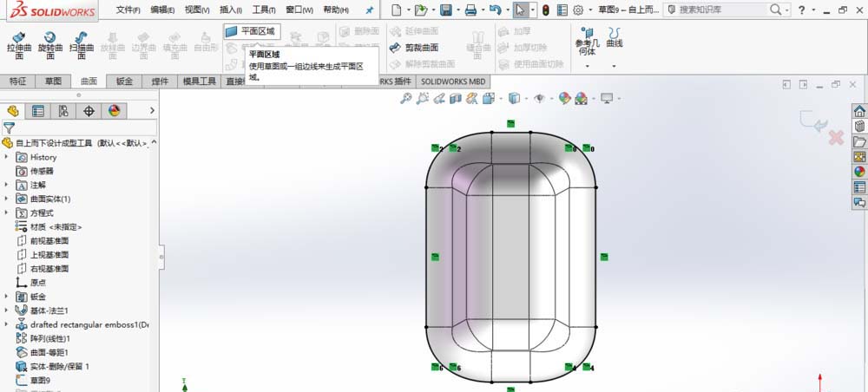Image resolution: width=868 pixels, height=392 pixels.
Task: Click the Open file icon
Action: point(421,10)
